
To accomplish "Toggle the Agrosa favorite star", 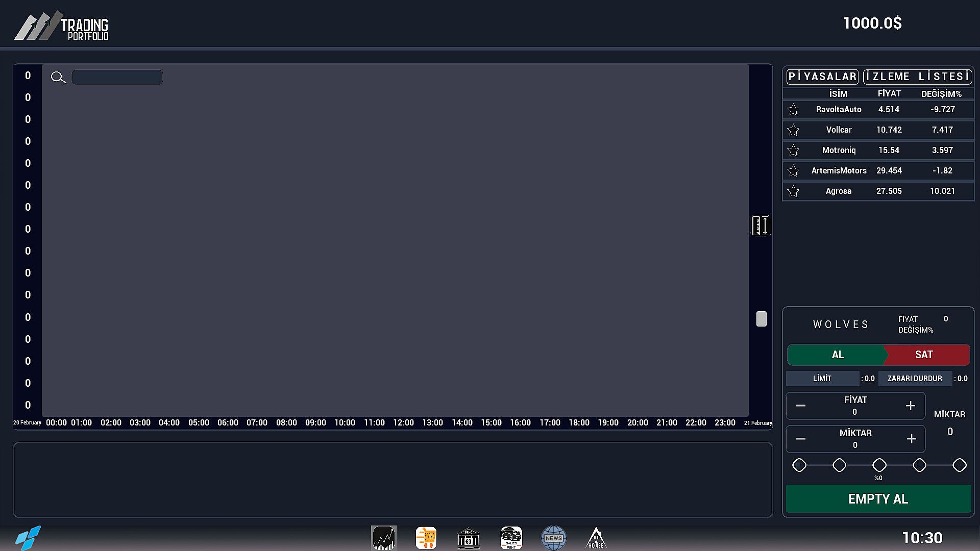I will pyautogui.click(x=793, y=191).
